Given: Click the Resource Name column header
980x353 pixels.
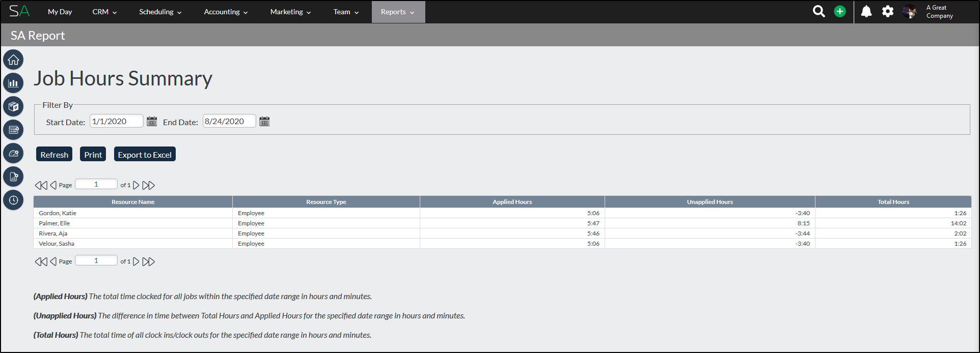Looking at the screenshot, I should pos(133,202).
